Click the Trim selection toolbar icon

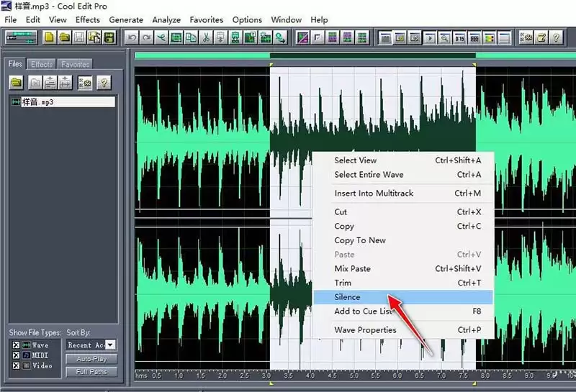(176, 37)
